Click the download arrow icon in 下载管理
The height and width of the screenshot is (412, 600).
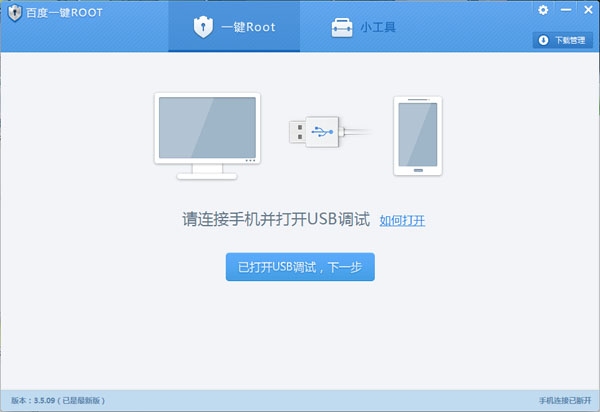(543, 40)
